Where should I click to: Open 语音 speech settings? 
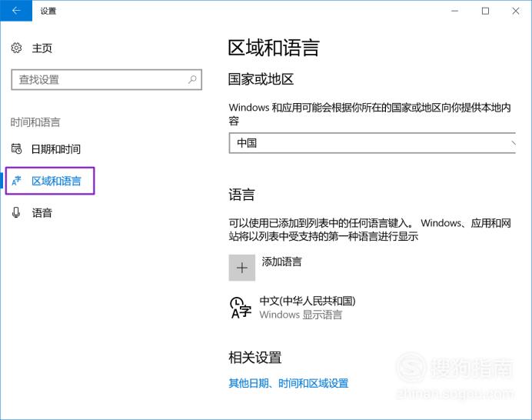(42, 213)
